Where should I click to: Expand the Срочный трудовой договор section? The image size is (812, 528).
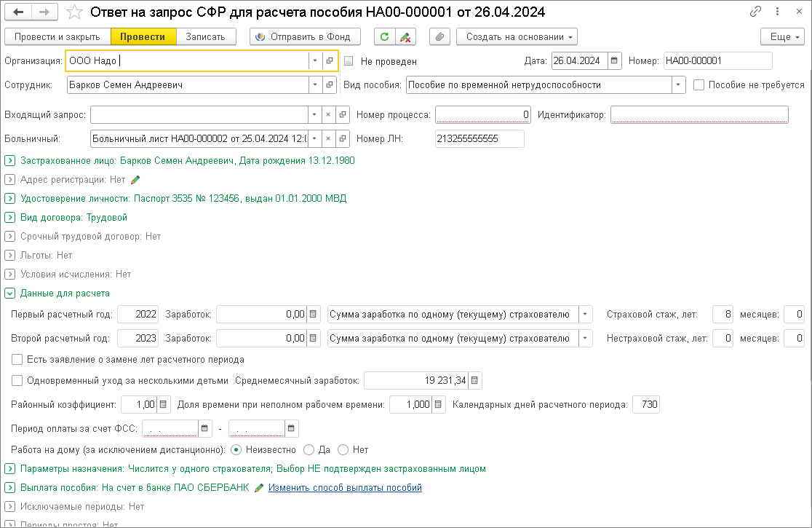(10, 236)
